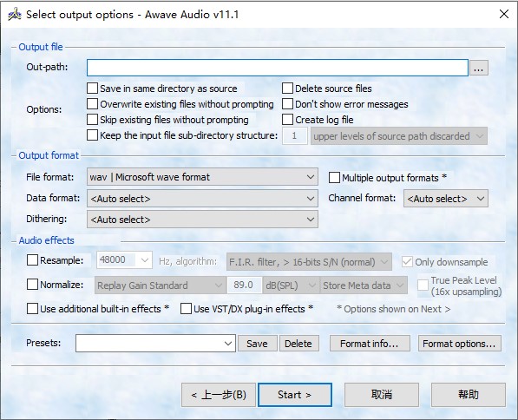Open the browse (…) button for Out-path
This screenshot has width=518, height=420.
479,68
